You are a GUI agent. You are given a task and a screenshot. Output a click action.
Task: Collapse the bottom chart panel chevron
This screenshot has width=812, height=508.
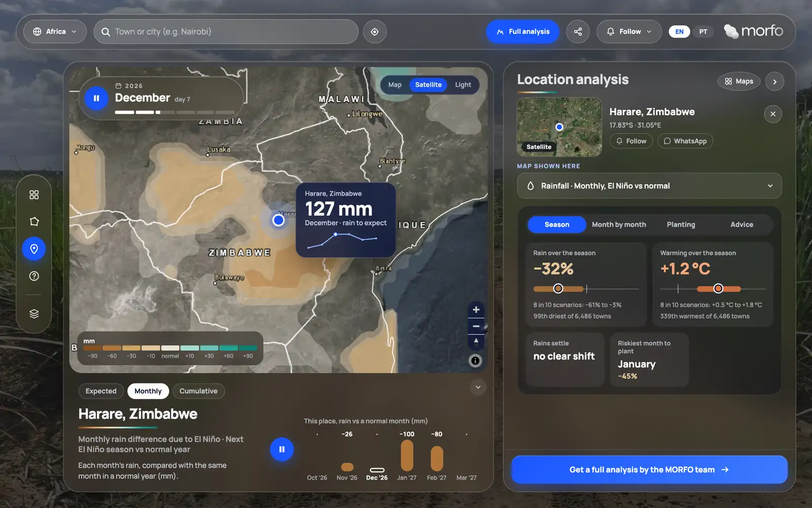478,387
